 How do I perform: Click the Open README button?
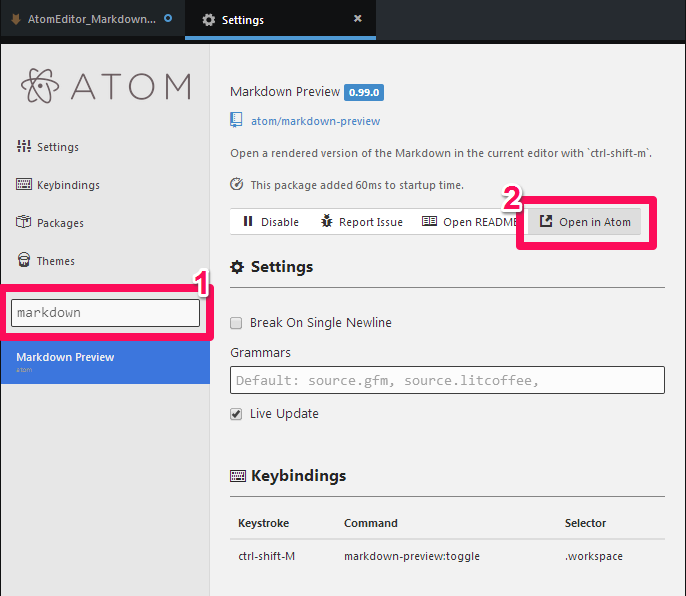pos(469,222)
